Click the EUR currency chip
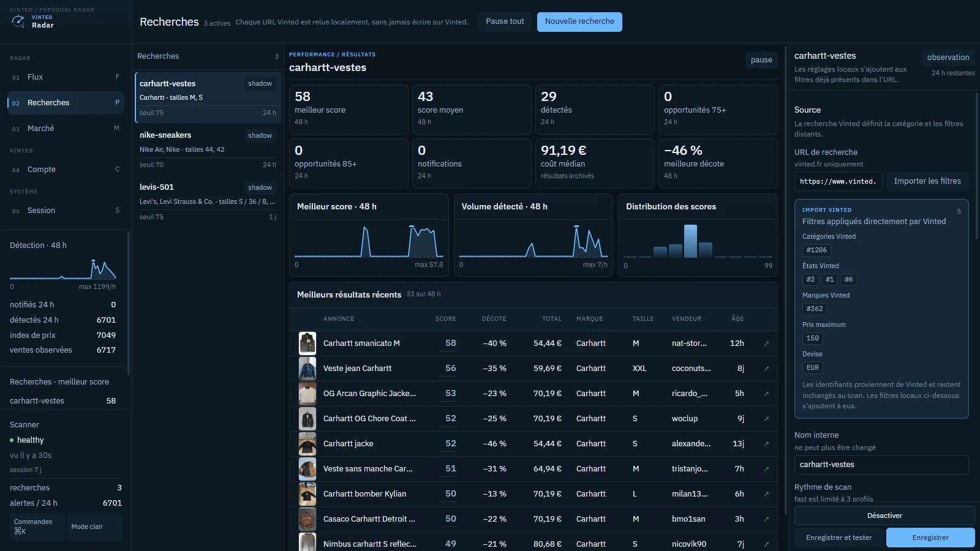Image resolution: width=980 pixels, height=551 pixels. 812,367
